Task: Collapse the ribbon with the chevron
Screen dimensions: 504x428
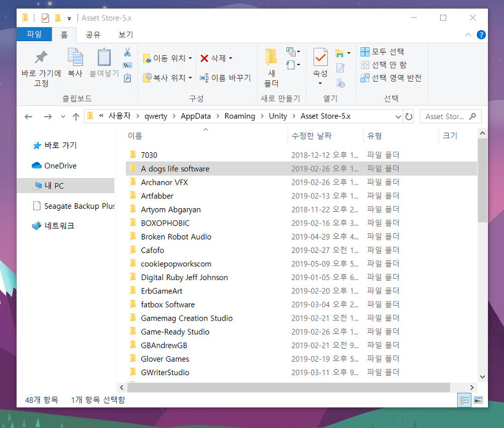Action: tap(468, 34)
